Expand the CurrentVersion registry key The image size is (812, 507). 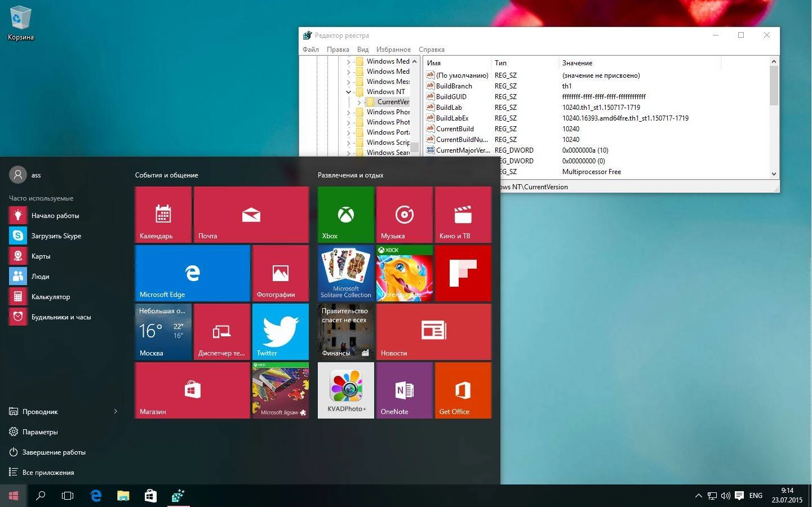[x=359, y=102]
